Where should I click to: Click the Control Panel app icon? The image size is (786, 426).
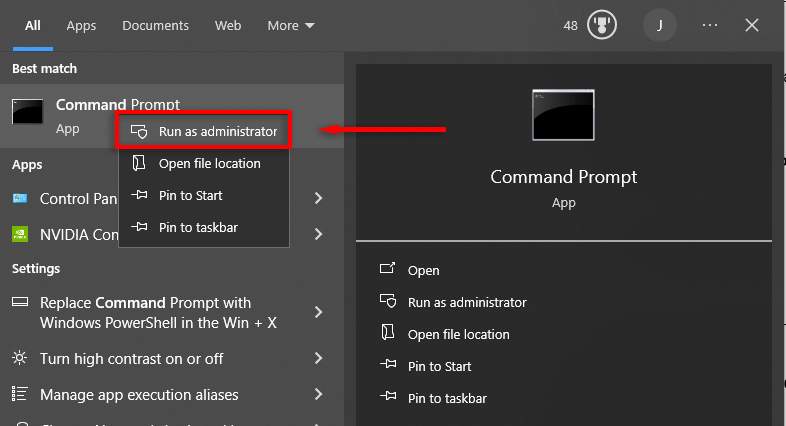tap(20, 199)
